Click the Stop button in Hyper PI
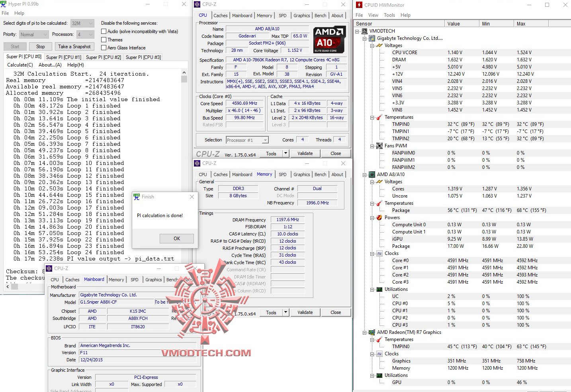This screenshot has width=571, height=392. (x=40, y=47)
